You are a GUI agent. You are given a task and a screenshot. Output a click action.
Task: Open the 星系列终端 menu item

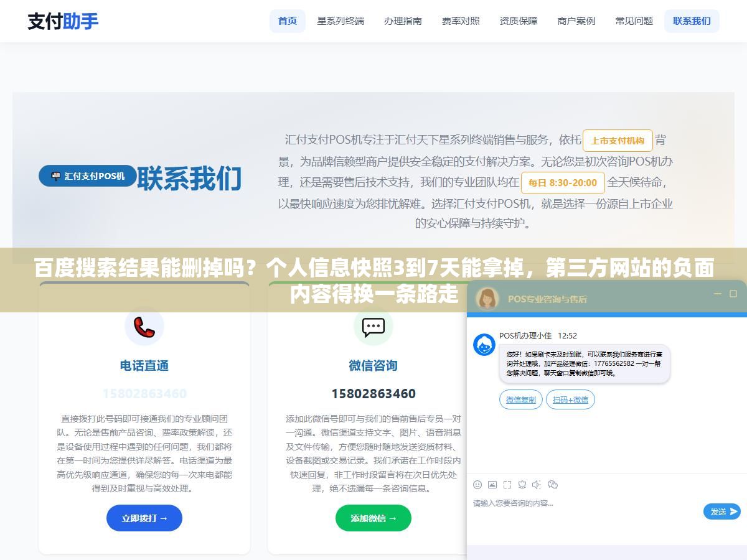coord(341,21)
